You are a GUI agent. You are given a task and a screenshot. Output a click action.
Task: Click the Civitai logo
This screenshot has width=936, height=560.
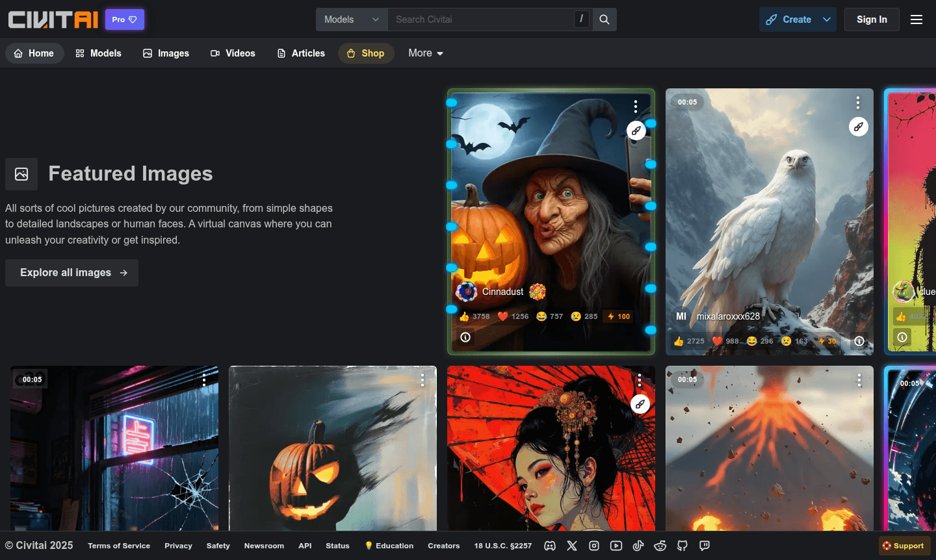[53, 19]
